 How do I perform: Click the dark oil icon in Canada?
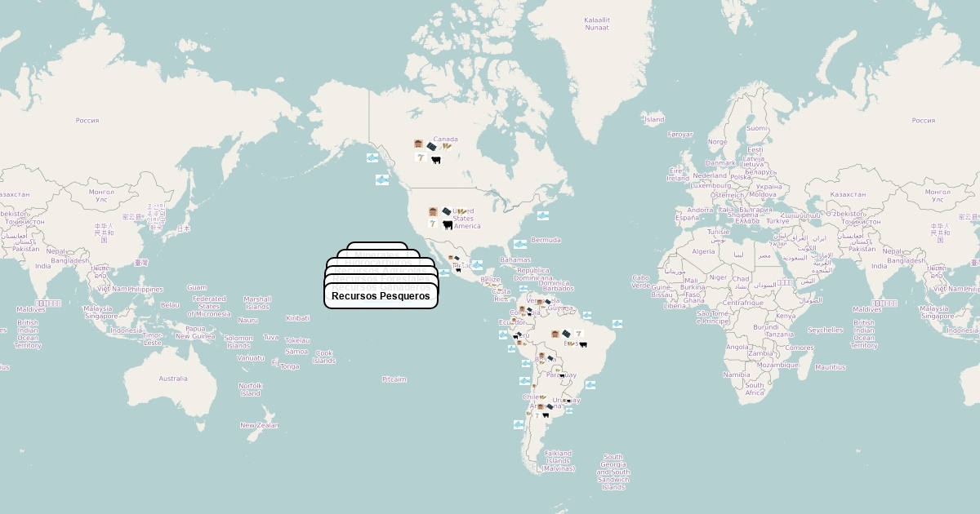pyautogui.click(x=431, y=147)
